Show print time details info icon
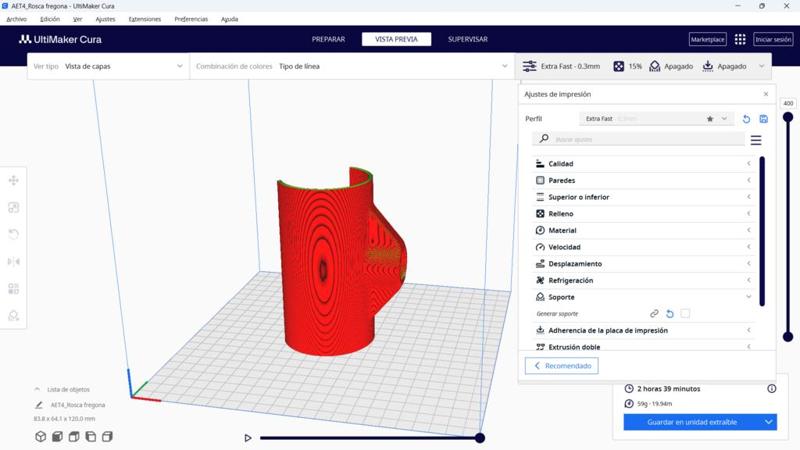This screenshot has width=800, height=450. (771, 389)
